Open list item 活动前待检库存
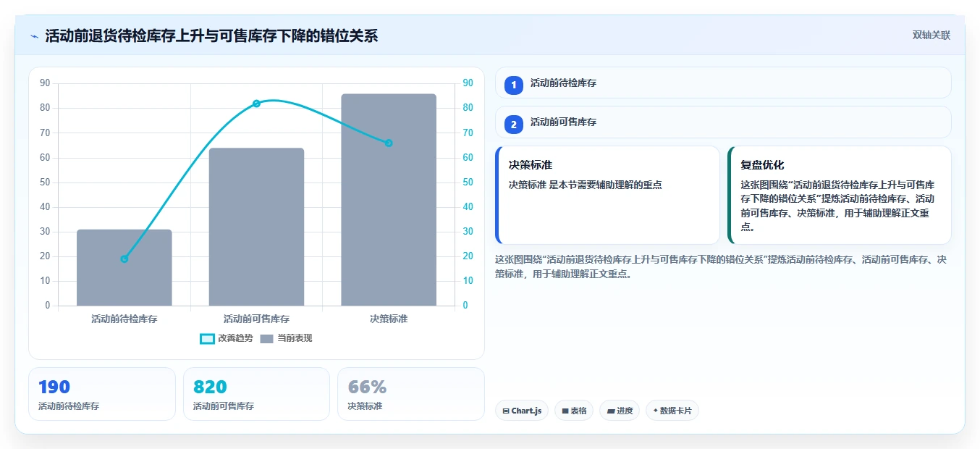Image resolution: width=980 pixels, height=449 pixels. click(723, 83)
